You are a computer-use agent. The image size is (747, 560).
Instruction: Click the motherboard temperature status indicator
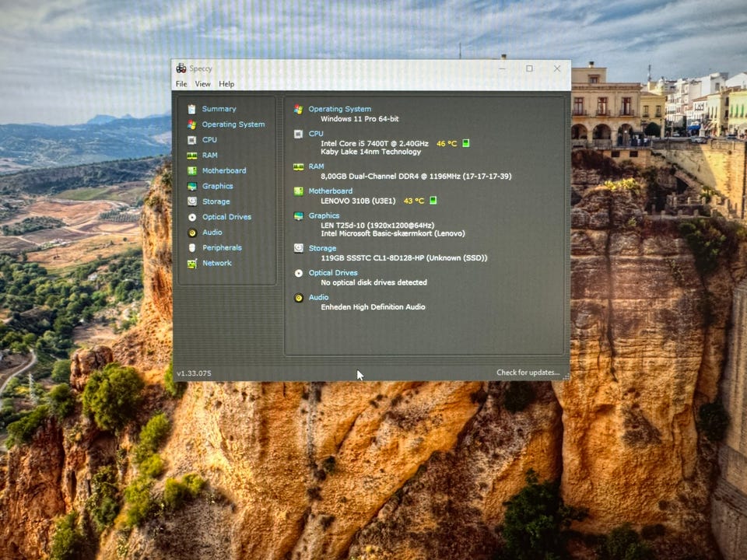point(433,201)
